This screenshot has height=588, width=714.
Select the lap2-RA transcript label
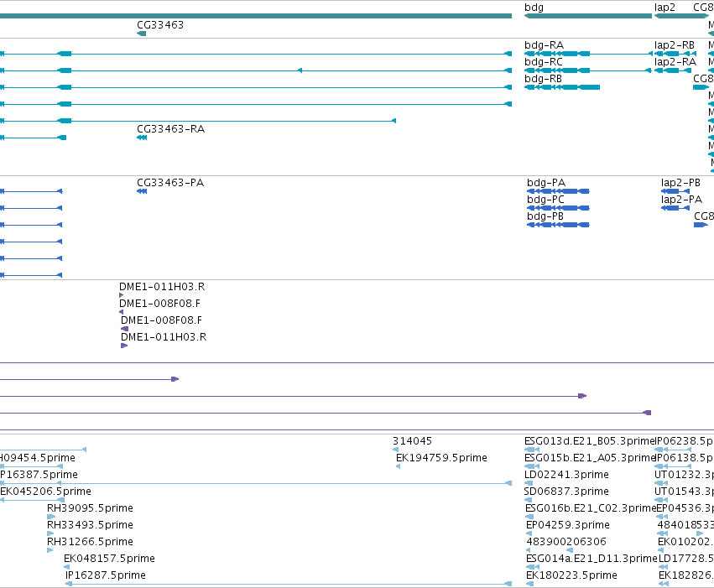(675, 62)
